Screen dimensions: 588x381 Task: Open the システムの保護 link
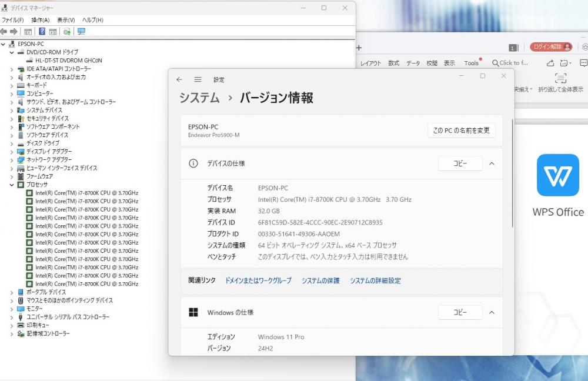coord(320,280)
